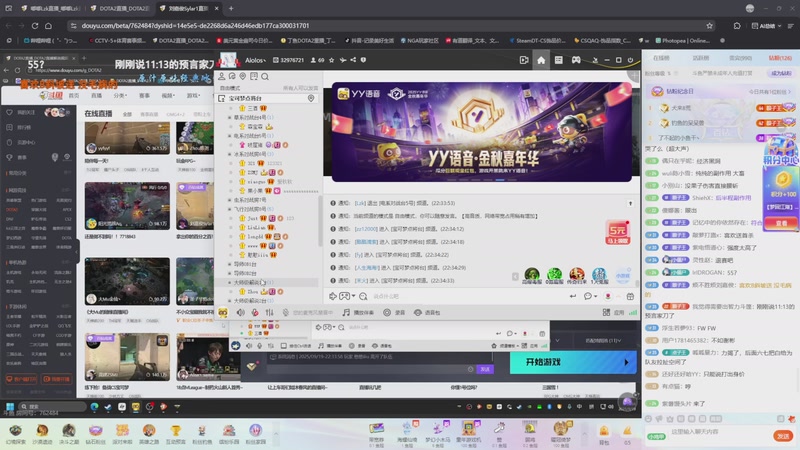Click the 积分中心 points center icon
Image resolution: width=800 pixels, height=450 pixels.
781,153
